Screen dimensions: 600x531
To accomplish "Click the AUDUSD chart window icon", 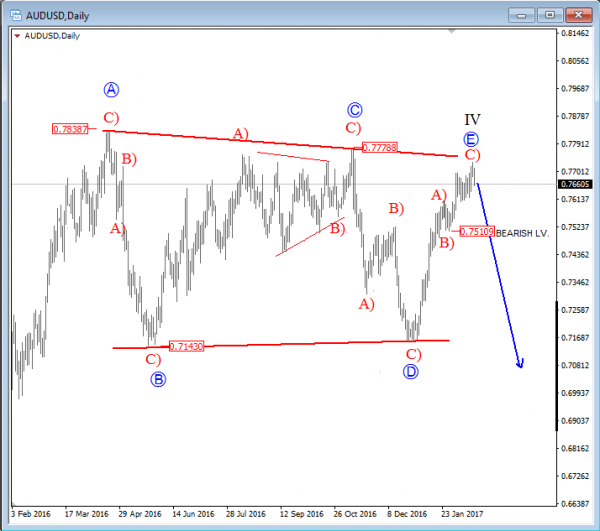I will (x=16, y=15).
